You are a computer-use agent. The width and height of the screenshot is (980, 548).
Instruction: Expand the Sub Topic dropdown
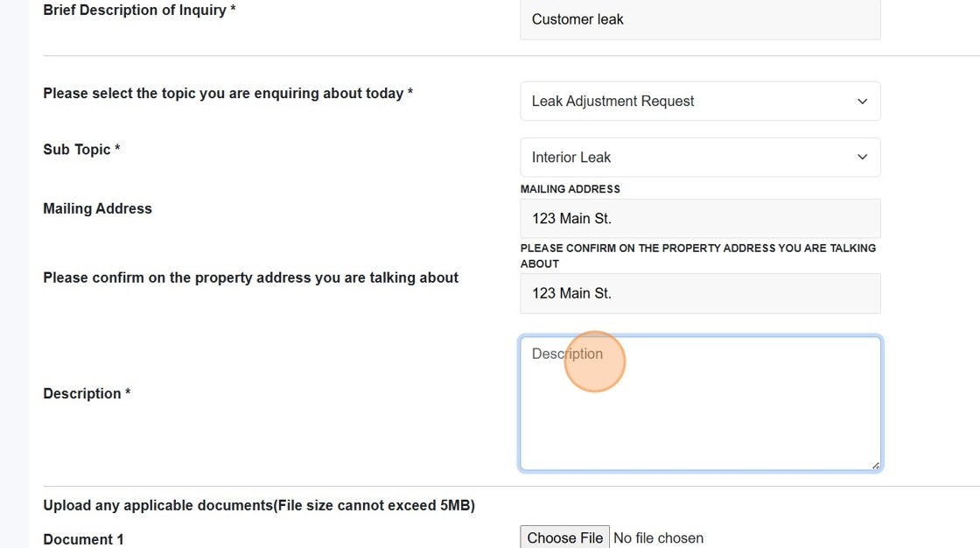[699, 157]
